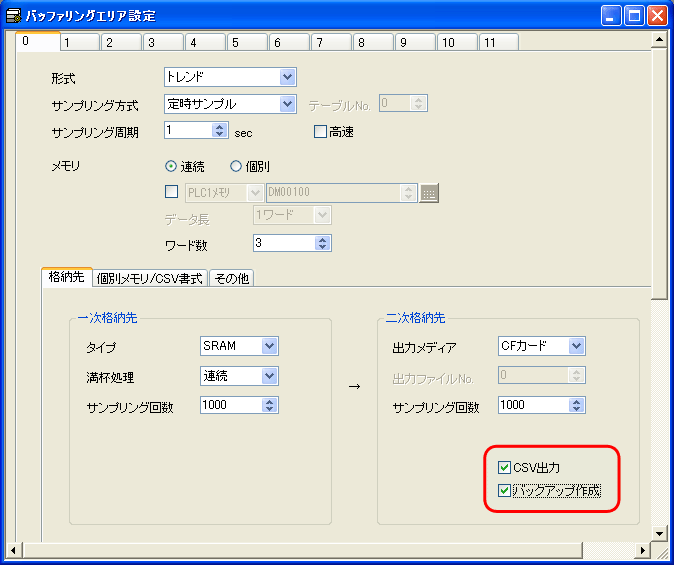Open the タイプ dropdown showing SRAM

(x=269, y=346)
